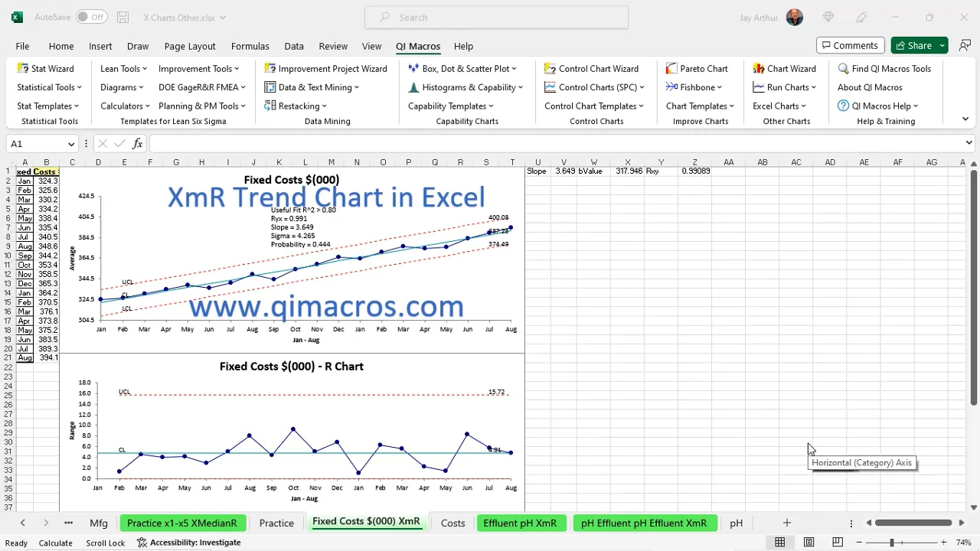Click the zoom slider handle
Screen dimensions: 980x551
891,543
